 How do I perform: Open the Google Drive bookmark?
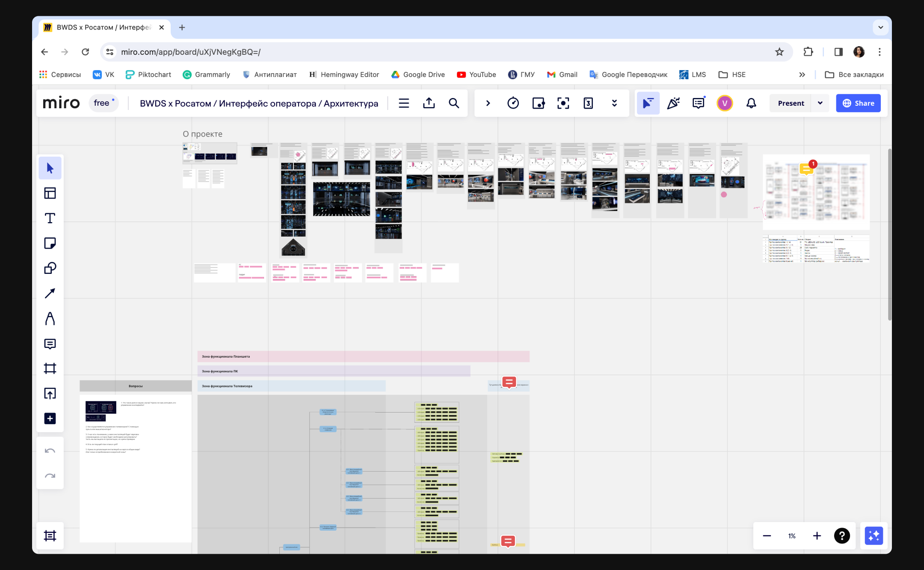(418, 74)
